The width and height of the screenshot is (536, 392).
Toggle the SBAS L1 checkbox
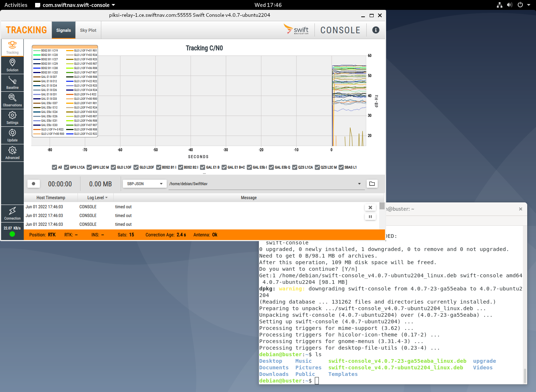341,167
